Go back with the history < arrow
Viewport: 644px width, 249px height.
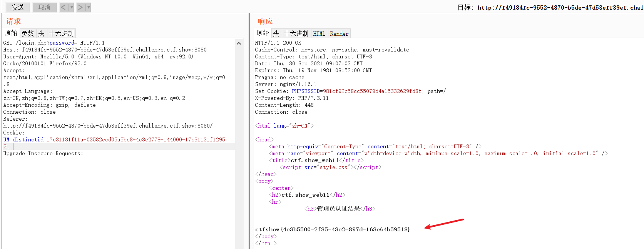64,7
